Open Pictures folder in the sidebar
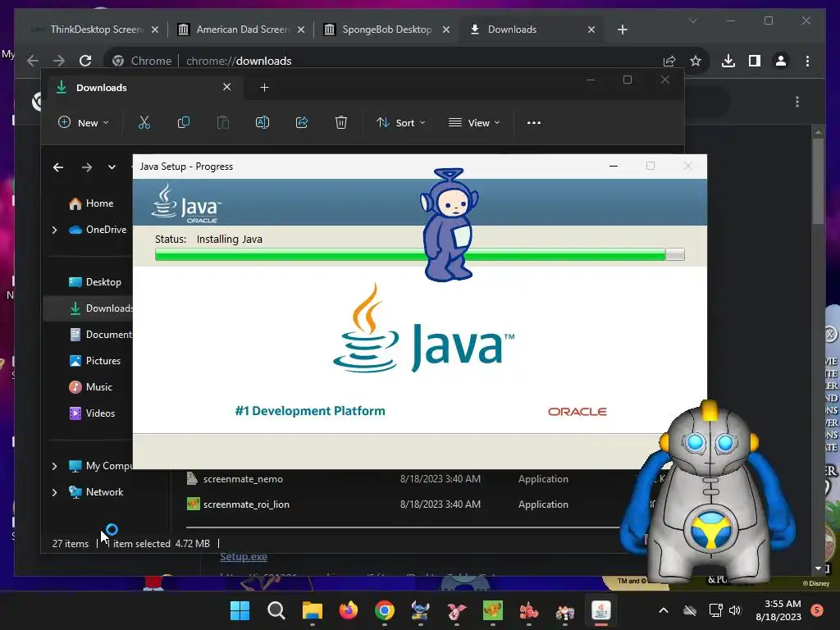This screenshot has height=630, width=840. pos(95,361)
